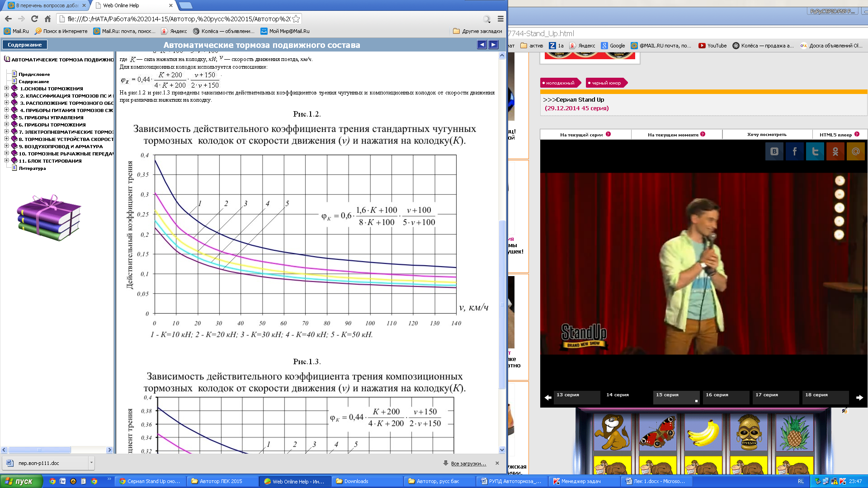868x488 pixels.
Task: Go to previous help topic arrow
Action: click(x=482, y=45)
